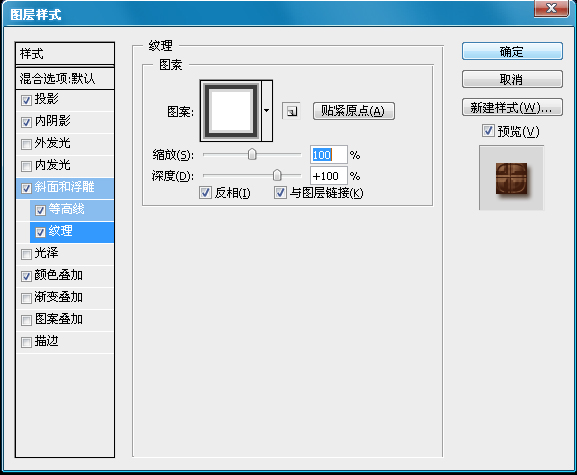The image size is (577, 475).
Task: Select the 样式 header item
Action: [65, 54]
